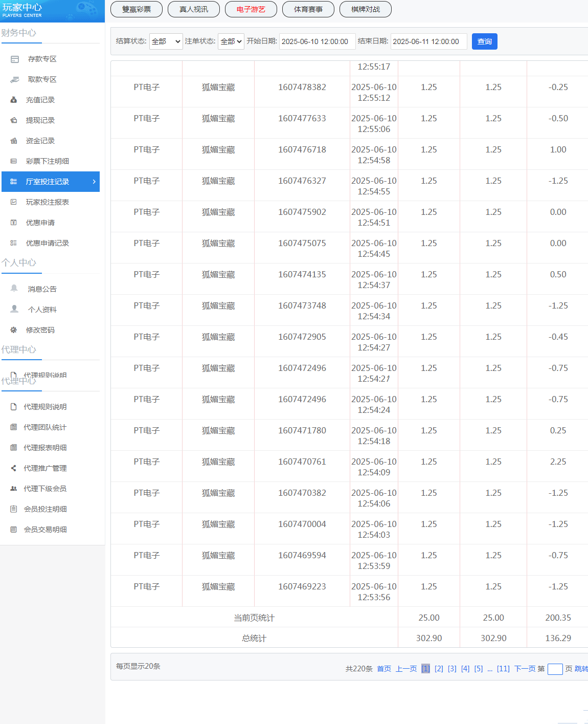Viewport: 588px width, 724px height.
Task: Click the page number jump box
Action: [555, 669]
